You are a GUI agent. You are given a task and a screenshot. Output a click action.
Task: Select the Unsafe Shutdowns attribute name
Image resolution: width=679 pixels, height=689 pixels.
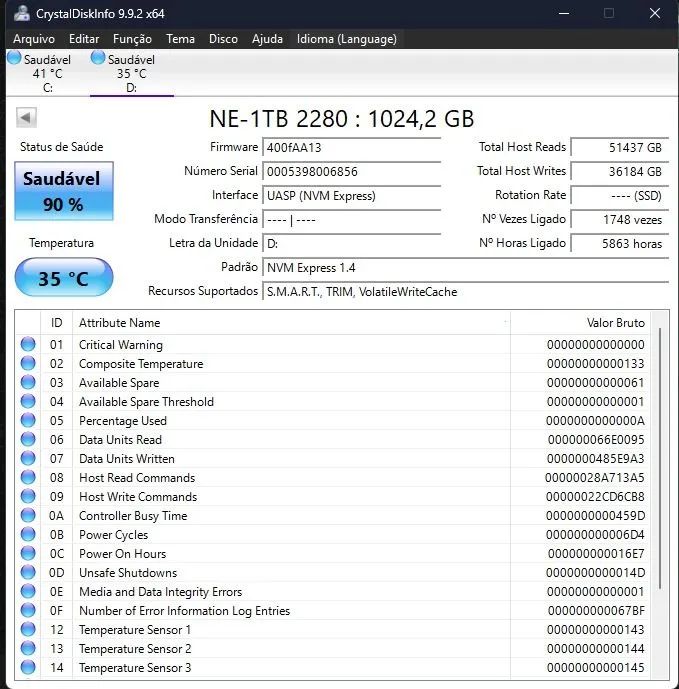coord(128,573)
